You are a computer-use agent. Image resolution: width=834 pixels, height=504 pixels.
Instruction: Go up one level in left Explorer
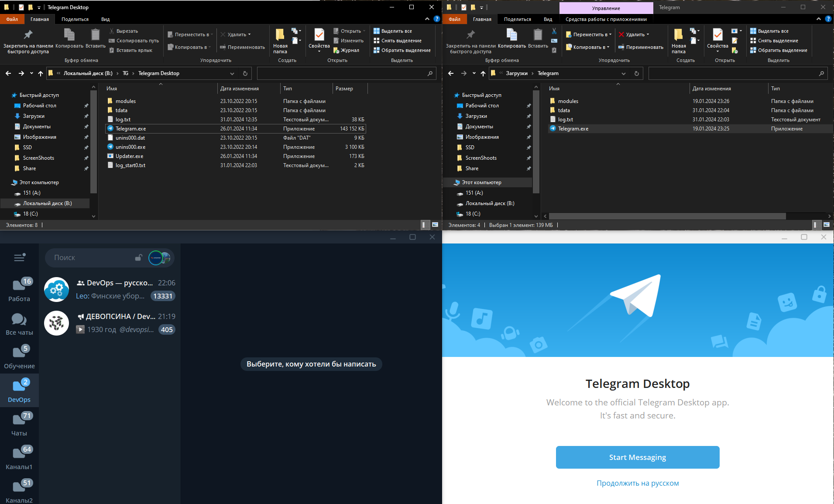coord(41,73)
